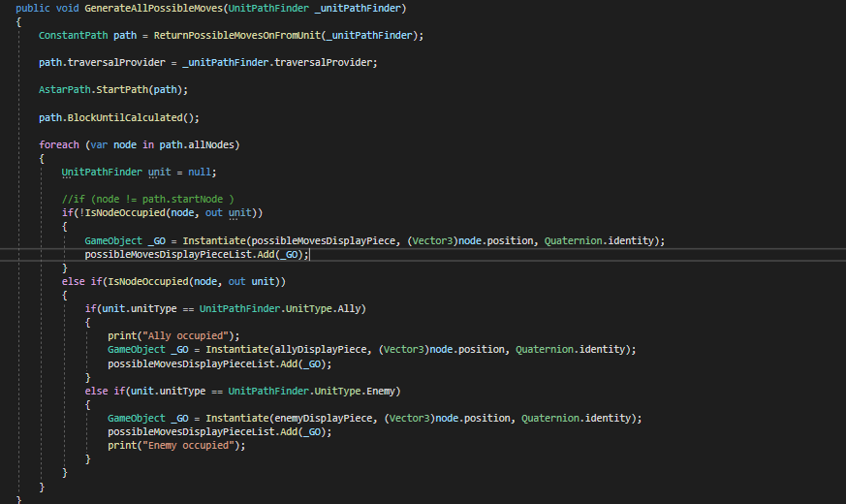Click 'UnitType.Ally' in the condition
Viewport: 846px width, 504px height.
[x=323, y=308]
